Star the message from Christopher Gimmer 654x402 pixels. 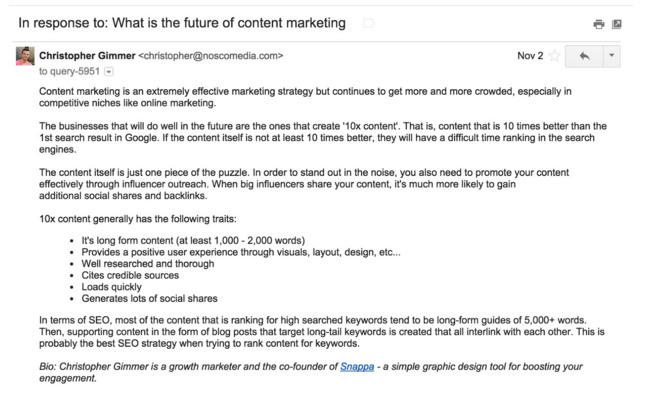coord(552,57)
